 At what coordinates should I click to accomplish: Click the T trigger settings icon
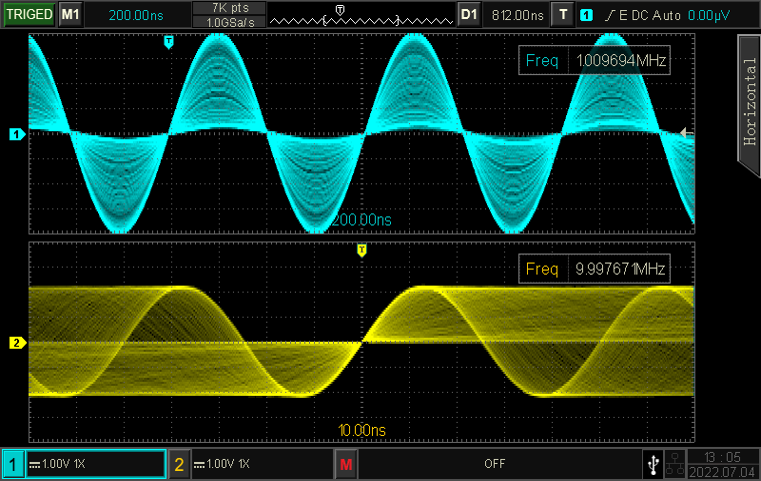565,15
